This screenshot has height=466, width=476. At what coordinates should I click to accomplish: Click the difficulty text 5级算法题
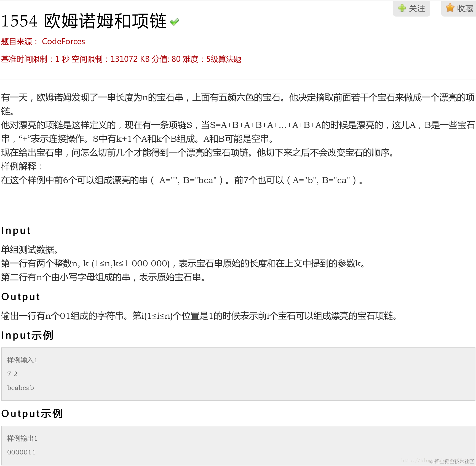point(224,59)
